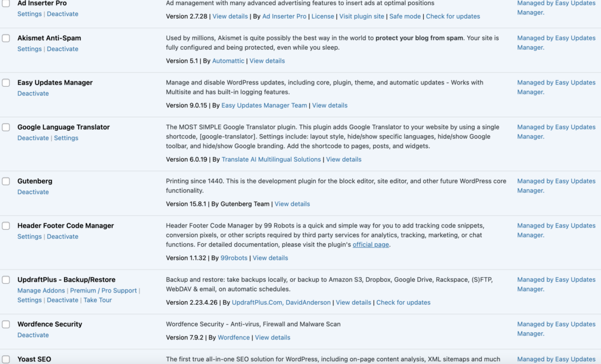This screenshot has height=364, width=601.
Task: Click the Version 7.9.2 text
Action: (185, 338)
